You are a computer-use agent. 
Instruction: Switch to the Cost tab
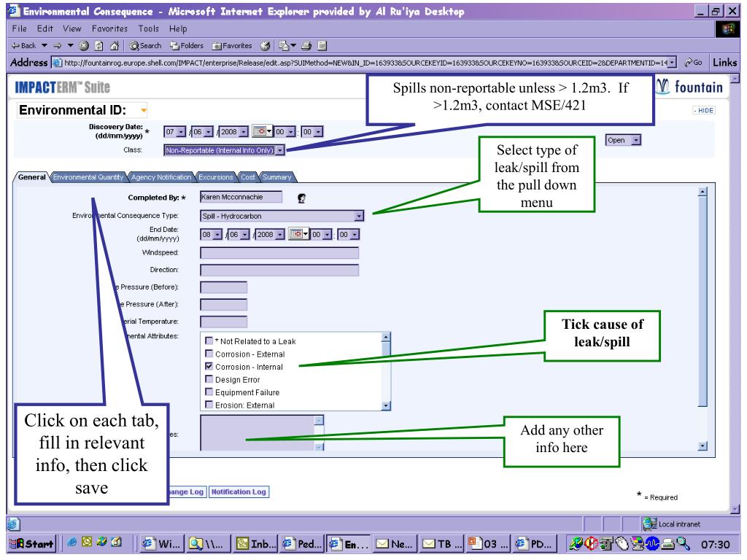click(x=247, y=177)
